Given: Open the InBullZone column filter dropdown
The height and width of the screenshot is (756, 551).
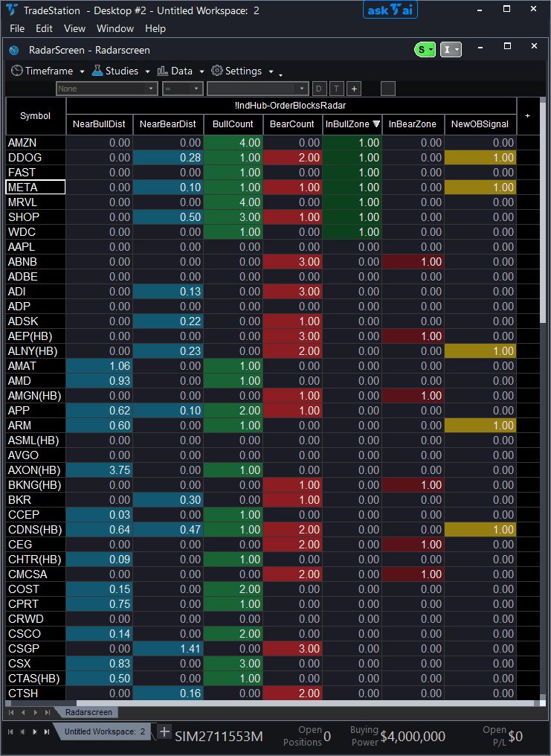Looking at the screenshot, I should [x=376, y=124].
